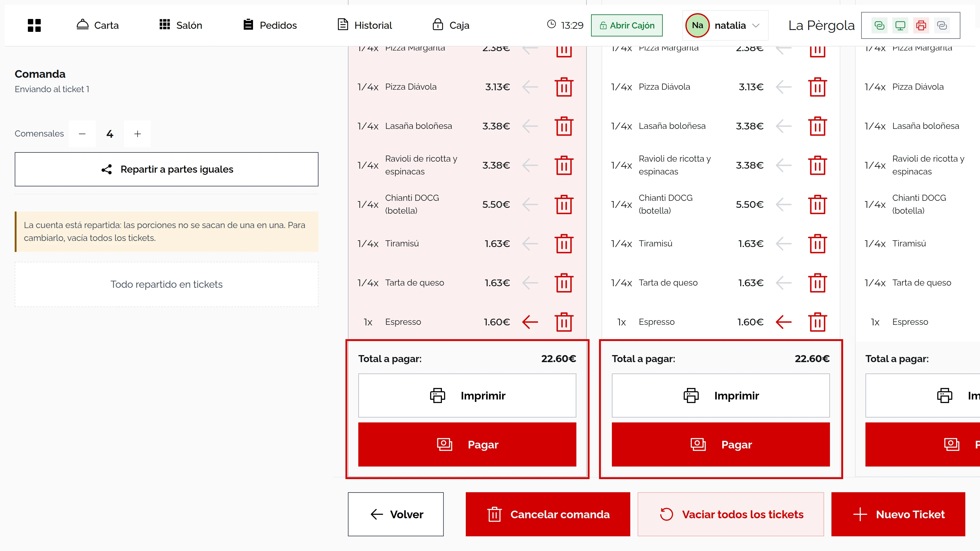This screenshot has width=980, height=551.
Task: Delete Espresso from first ticket
Action: point(564,322)
